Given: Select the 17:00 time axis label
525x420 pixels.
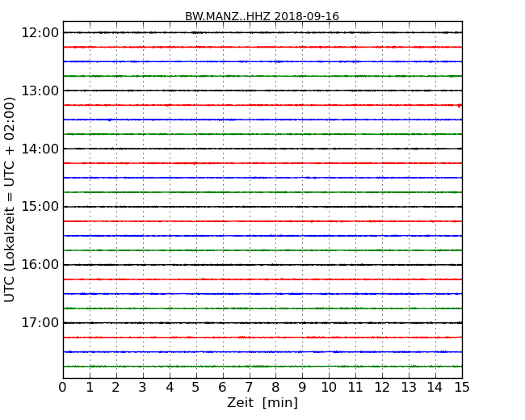Looking at the screenshot, I should (40, 323).
